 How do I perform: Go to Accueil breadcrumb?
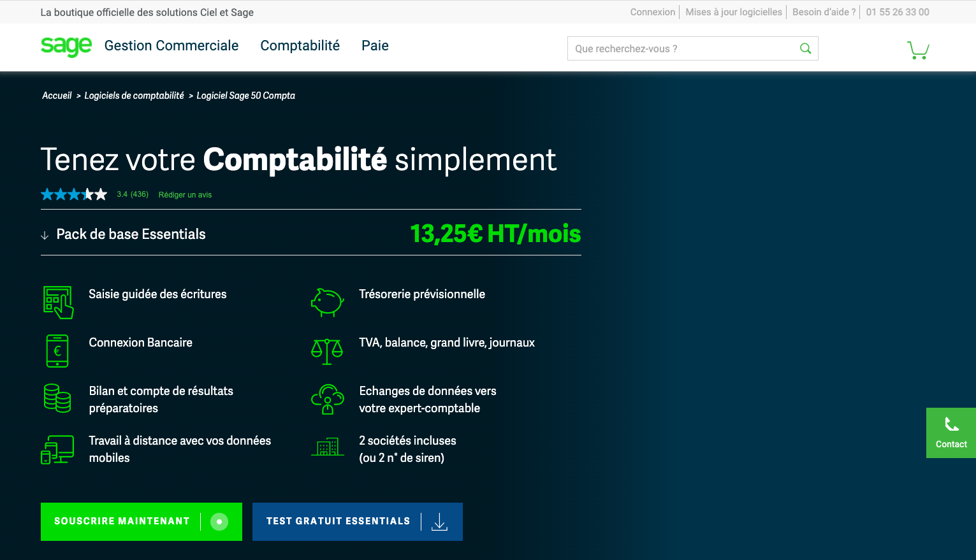coord(57,96)
